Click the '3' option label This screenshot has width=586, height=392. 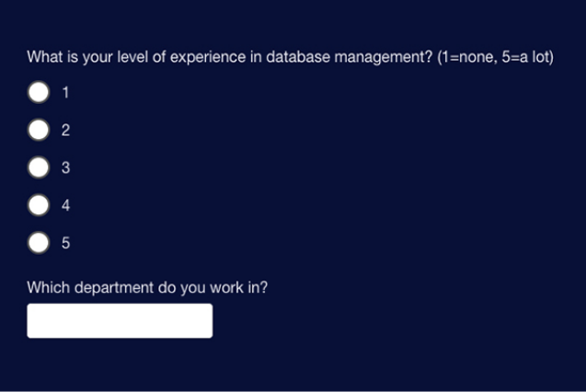(x=65, y=167)
